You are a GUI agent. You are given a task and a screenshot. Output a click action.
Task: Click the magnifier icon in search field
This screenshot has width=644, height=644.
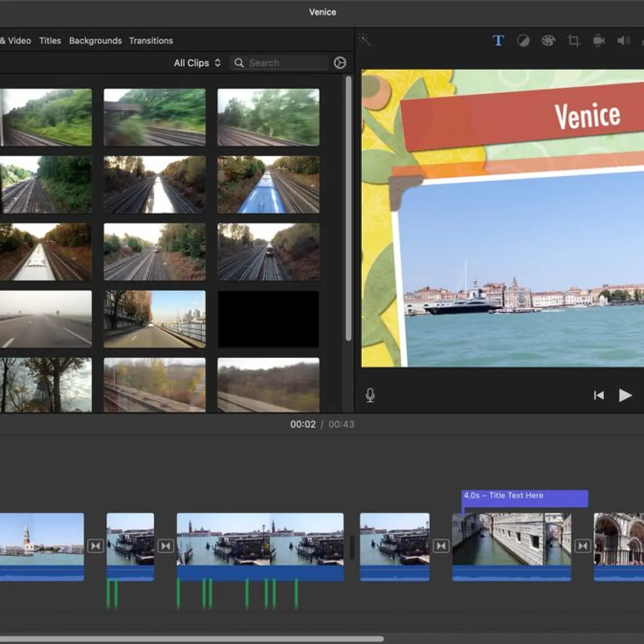[239, 63]
